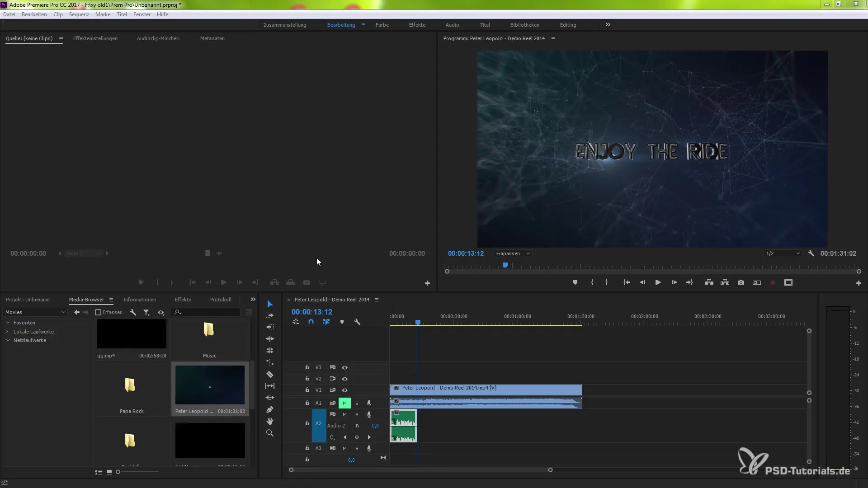Open Program monitor settings wrench
The width and height of the screenshot is (868, 488).
pyautogui.click(x=811, y=253)
